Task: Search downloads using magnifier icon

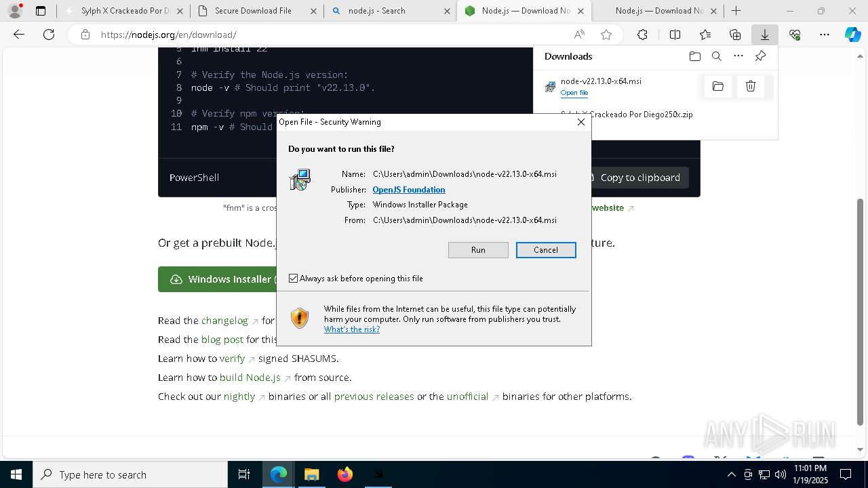Action: click(717, 56)
